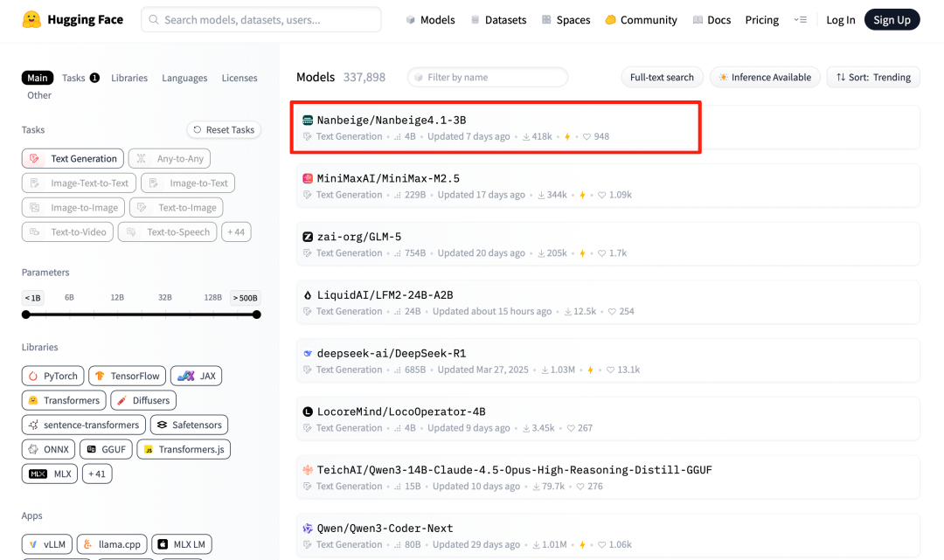Viewport: 944px width, 560px height.
Task: Expand the +44 more tasks list
Action: pyautogui.click(x=237, y=232)
